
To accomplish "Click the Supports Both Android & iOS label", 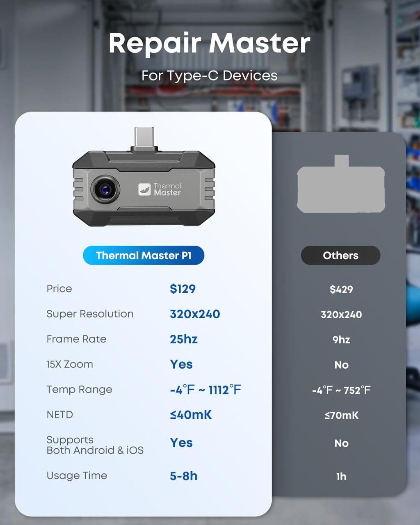I will 95,445.
